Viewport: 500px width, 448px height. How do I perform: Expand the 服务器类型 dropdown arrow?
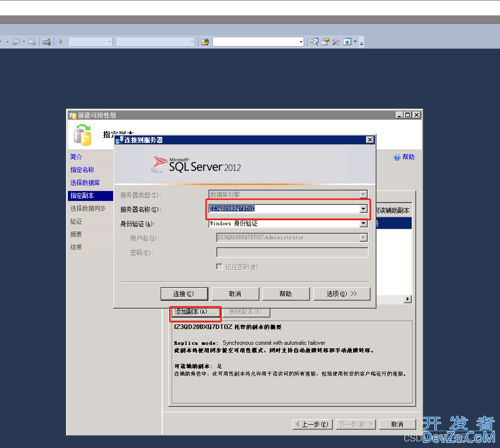363,194
